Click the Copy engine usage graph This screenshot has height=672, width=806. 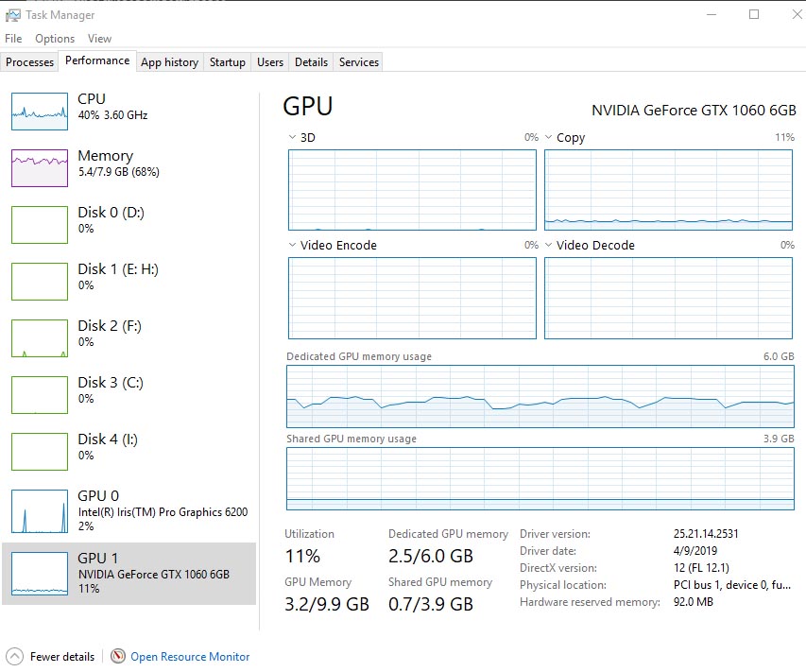[x=668, y=190]
